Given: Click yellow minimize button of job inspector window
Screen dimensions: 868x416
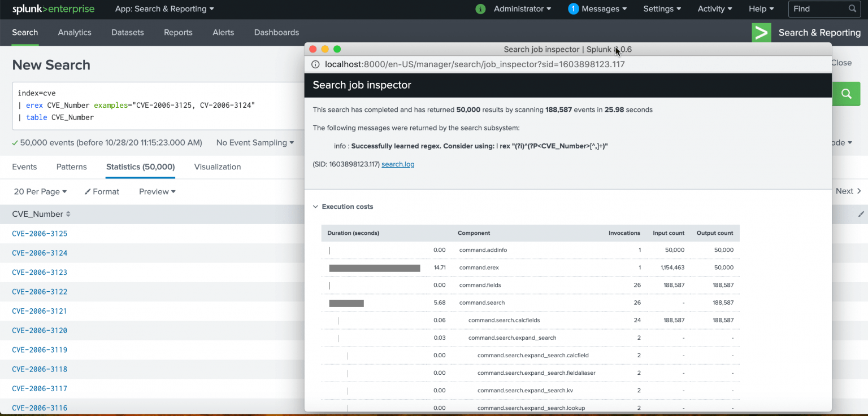Looking at the screenshot, I should [325, 49].
